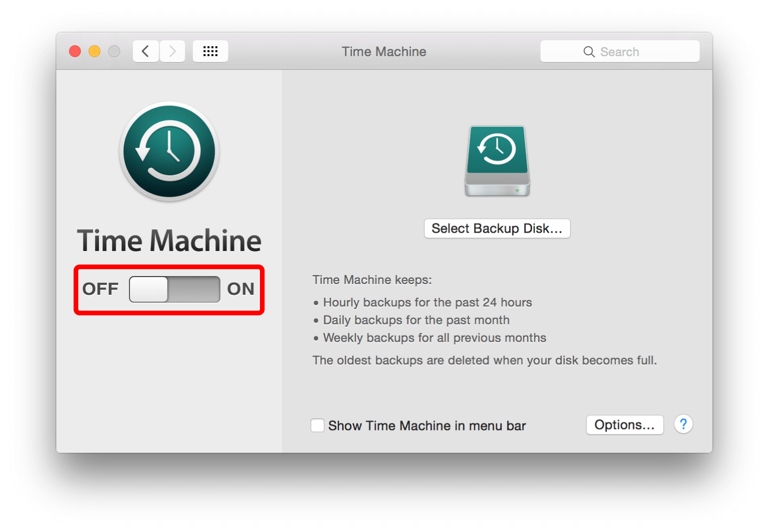Click 'Time Machine keeps:' label
768x532 pixels.
(372, 280)
